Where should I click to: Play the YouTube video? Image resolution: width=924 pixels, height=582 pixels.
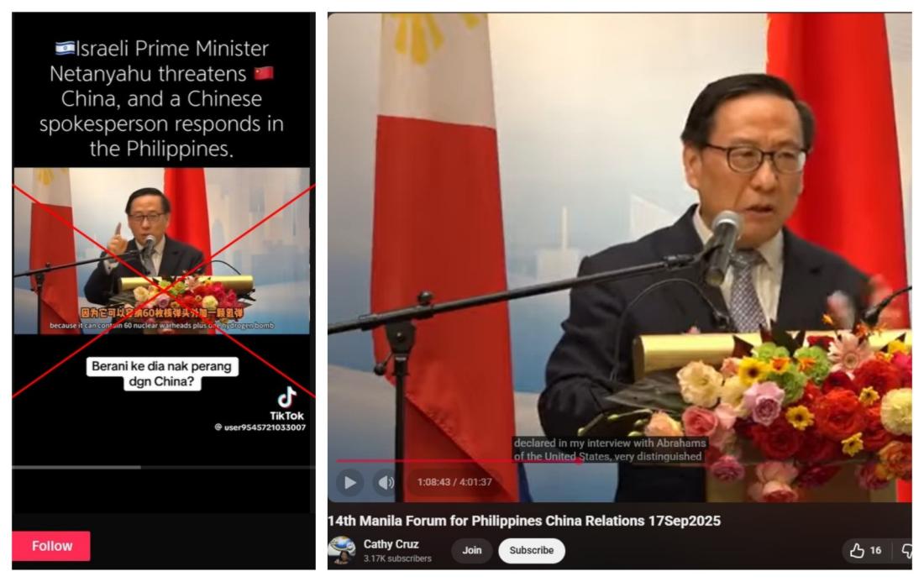tap(350, 482)
